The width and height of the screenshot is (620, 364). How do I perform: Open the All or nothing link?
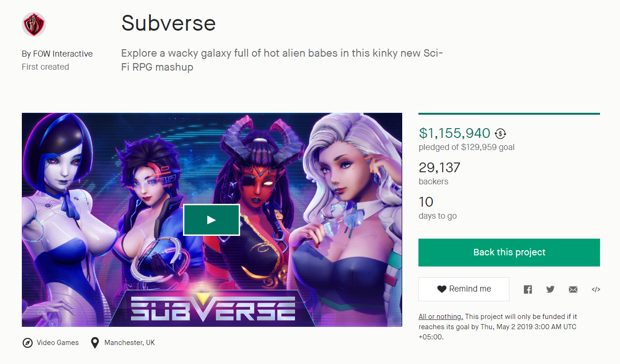tap(441, 317)
